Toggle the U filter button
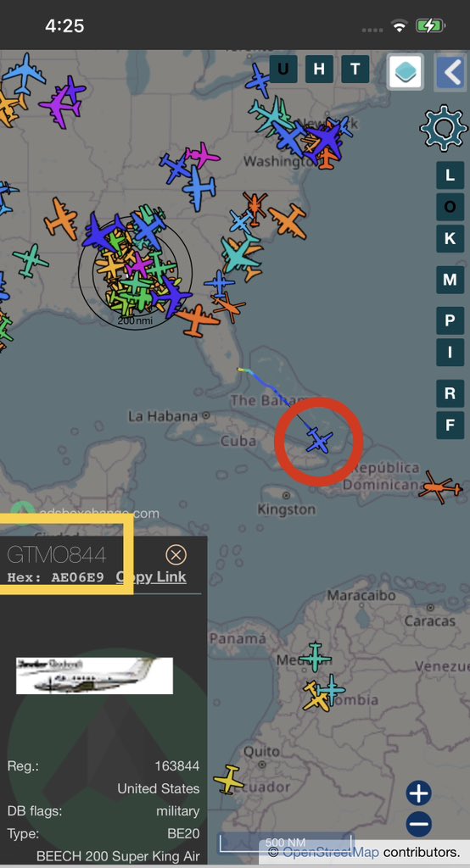The width and height of the screenshot is (470, 868). (x=283, y=70)
